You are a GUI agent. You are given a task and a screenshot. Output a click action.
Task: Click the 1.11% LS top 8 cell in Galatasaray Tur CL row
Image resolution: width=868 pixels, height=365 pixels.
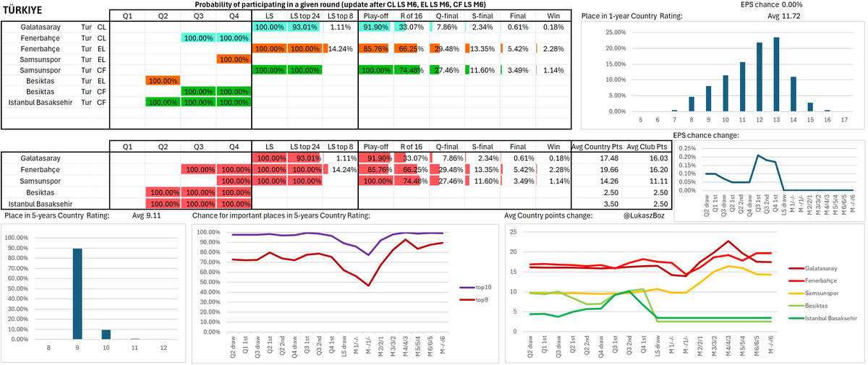pos(341,27)
